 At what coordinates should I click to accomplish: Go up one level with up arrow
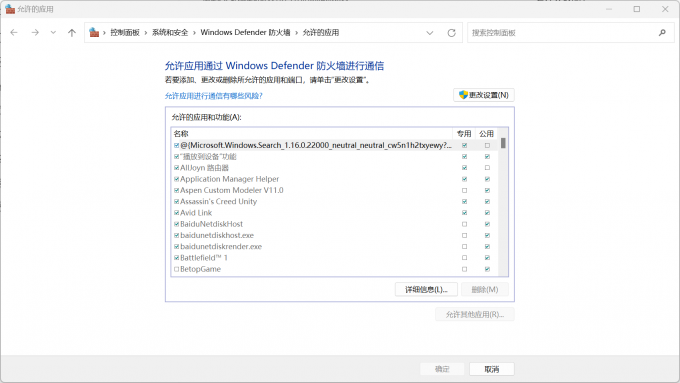[x=72, y=33]
